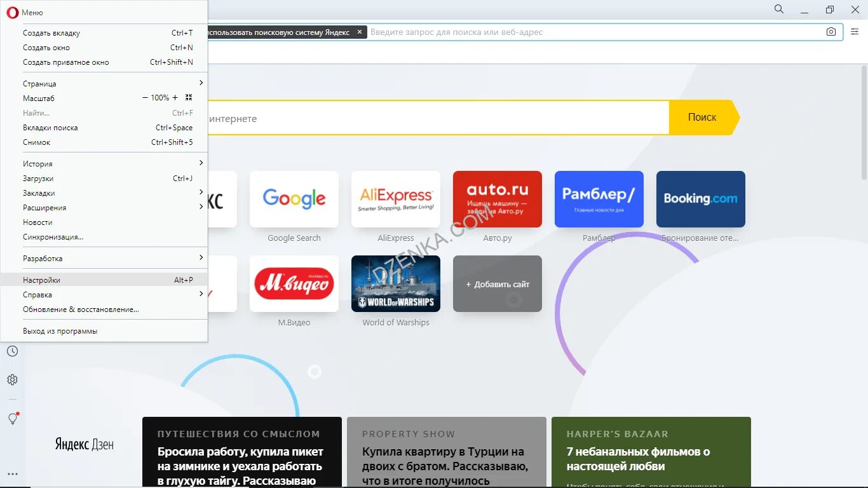Select Создать вкладку menu item
This screenshot has width=868, height=488.
pos(104,33)
